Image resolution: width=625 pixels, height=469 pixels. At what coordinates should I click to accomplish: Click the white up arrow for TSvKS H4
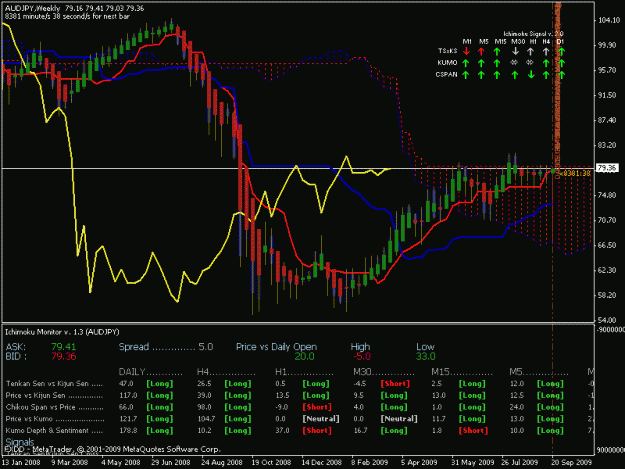546,51
